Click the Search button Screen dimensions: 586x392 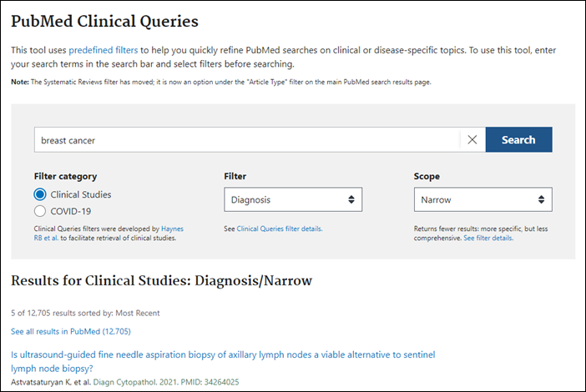coord(518,139)
